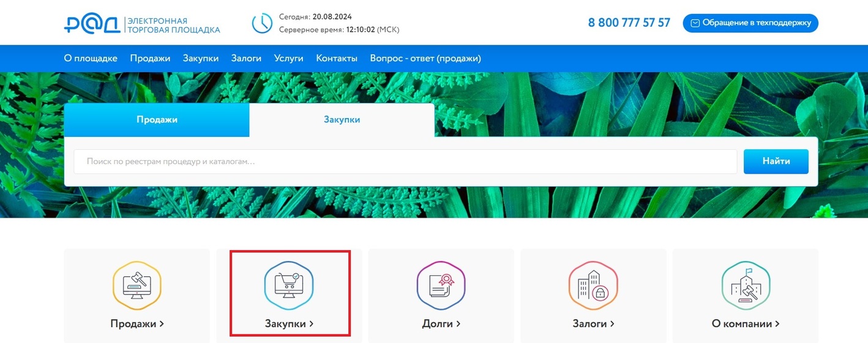Open Вопрос - ответ (продажи) menu
This screenshot has height=343, width=868.
tap(425, 58)
